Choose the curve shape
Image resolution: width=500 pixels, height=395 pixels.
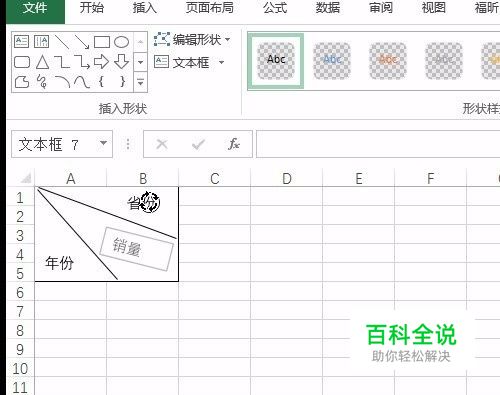tap(82, 82)
